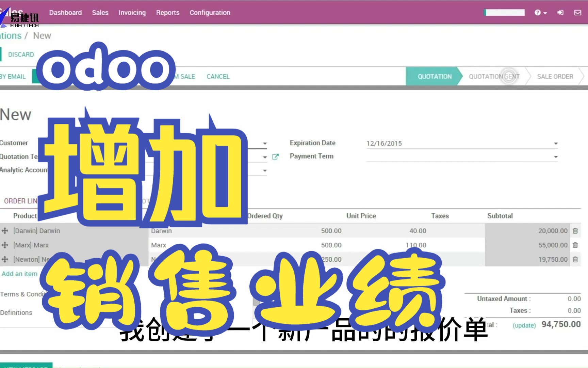
Task: Click the move handle beside [Marx] Marx
Action: [5, 245]
